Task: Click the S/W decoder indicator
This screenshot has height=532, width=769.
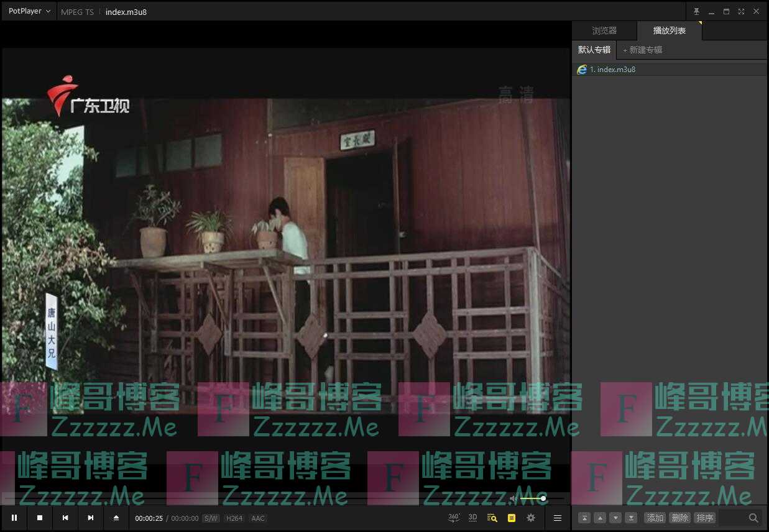Action: click(211, 518)
